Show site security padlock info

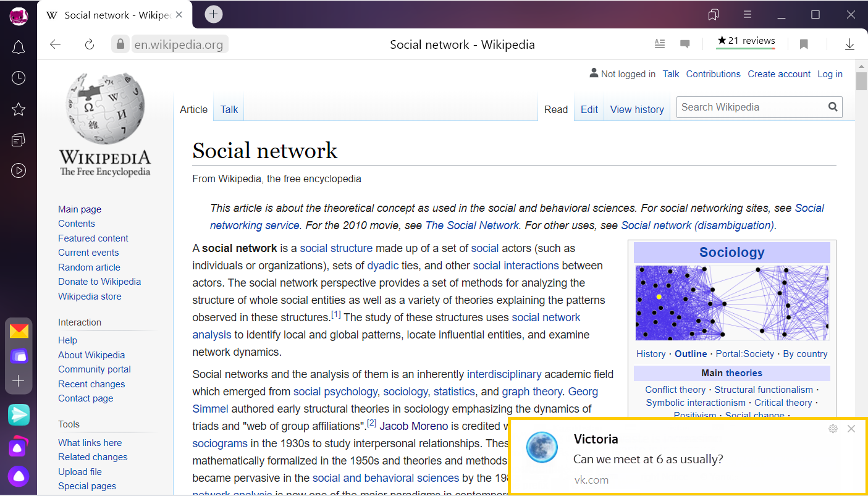pyautogui.click(x=120, y=44)
